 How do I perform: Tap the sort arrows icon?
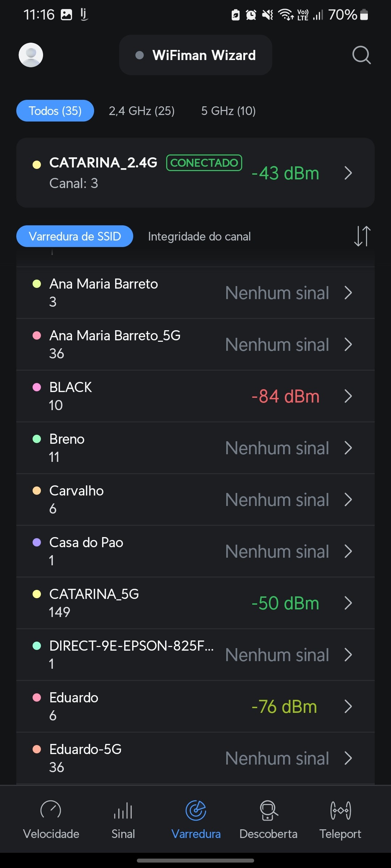362,236
